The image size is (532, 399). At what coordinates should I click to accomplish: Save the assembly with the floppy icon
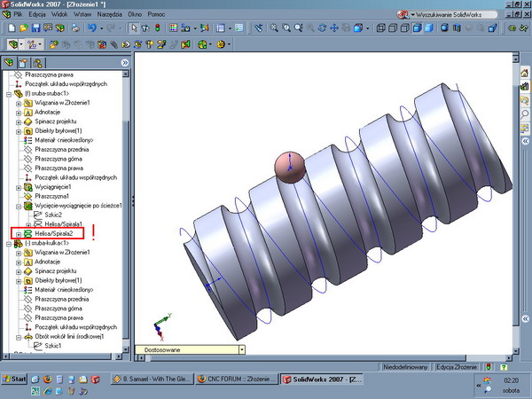pyautogui.click(x=35, y=27)
